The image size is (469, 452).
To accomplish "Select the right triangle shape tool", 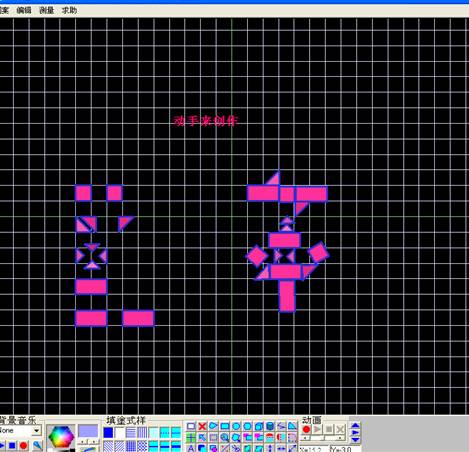I will [x=292, y=426].
